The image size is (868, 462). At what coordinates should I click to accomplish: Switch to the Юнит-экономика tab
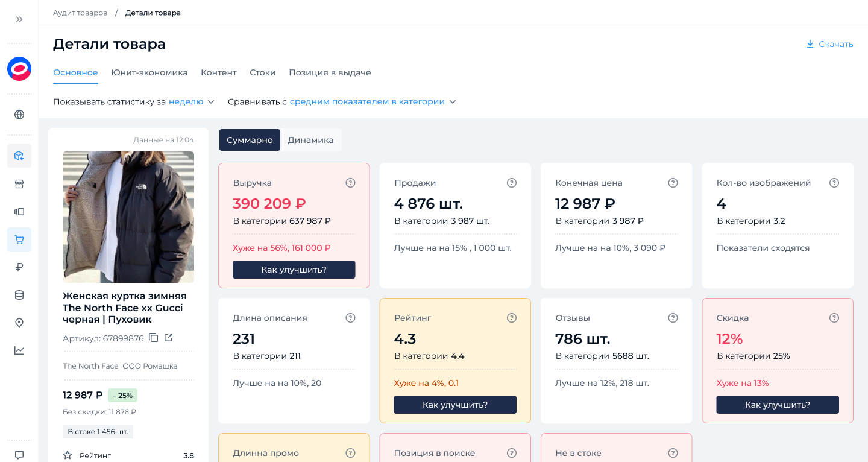pyautogui.click(x=149, y=73)
